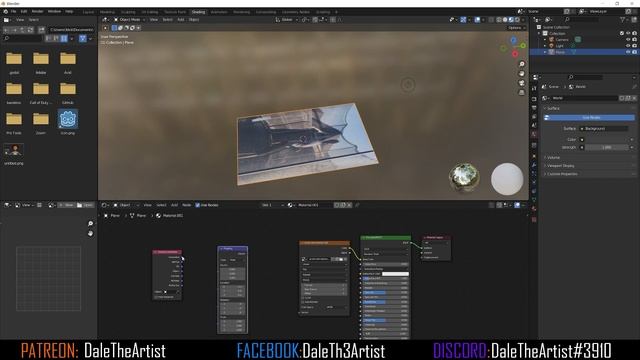Click the outliner filter funnel icon
The image size is (640, 360).
coord(622,20)
